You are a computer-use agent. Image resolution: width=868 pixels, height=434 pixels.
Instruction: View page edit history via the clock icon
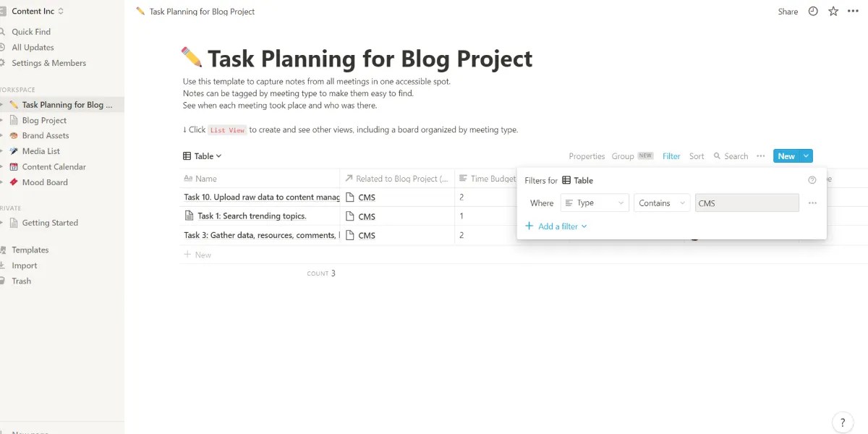pyautogui.click(x=812, y=11)
